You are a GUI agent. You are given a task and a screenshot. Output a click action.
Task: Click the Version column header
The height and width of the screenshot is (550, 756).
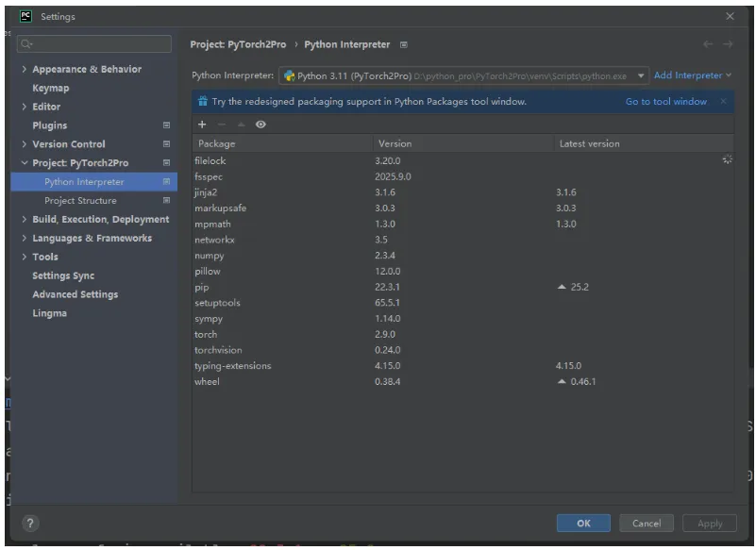(463, 143)
